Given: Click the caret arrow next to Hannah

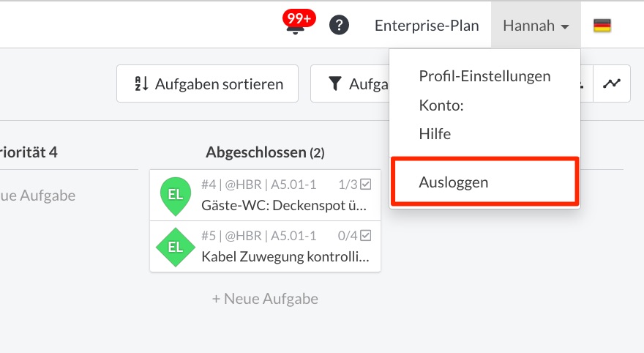Looking at the screenshot, I should tap(565, 27).
